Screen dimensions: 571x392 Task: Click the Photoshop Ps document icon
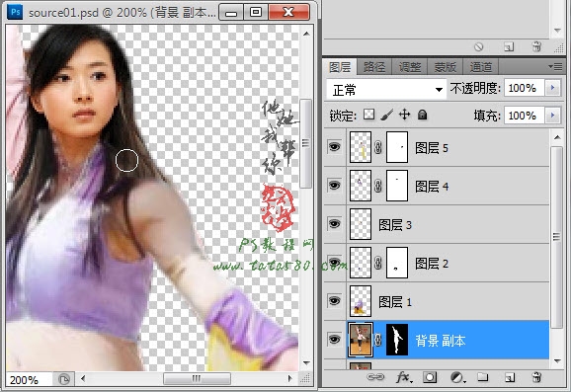[15, 12]
